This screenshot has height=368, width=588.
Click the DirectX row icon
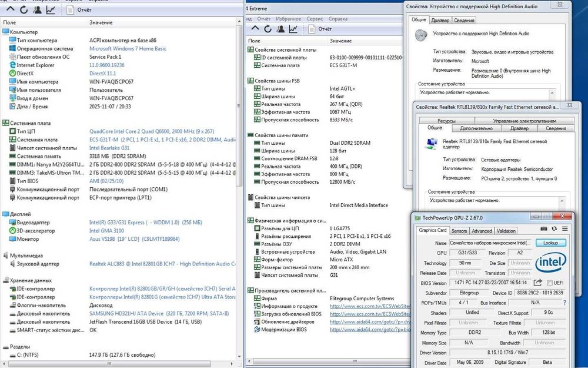tap(12, 73)
